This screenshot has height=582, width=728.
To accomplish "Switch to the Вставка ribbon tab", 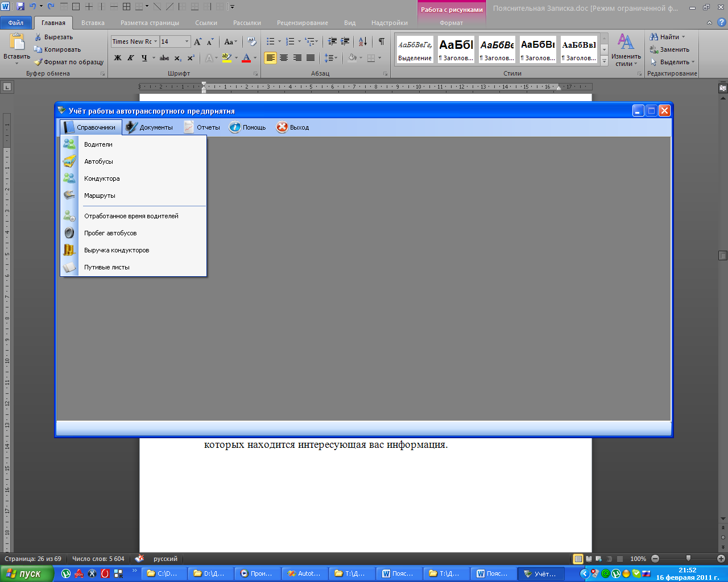I will point(93,23).
